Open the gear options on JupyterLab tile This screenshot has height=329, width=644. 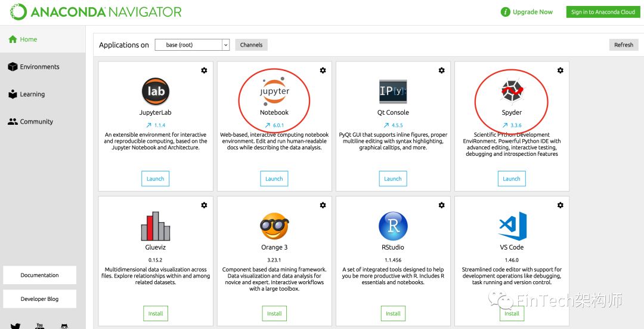click(x=204, y=70)
